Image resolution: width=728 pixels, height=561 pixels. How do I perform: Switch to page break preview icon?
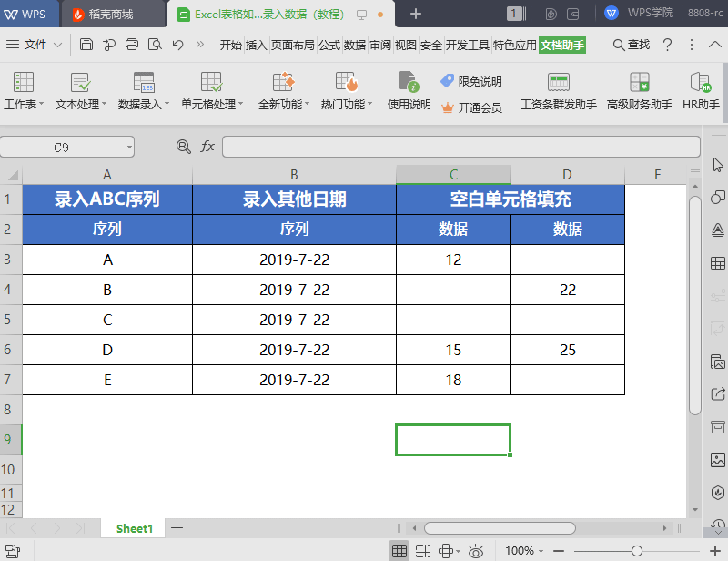point(422,551)
